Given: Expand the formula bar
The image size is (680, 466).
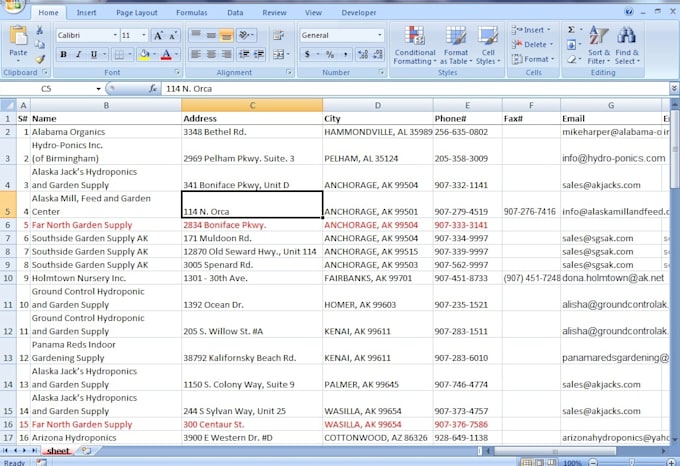Looking at the screenshot, I should pyautogui.click(x=674, y=88).
